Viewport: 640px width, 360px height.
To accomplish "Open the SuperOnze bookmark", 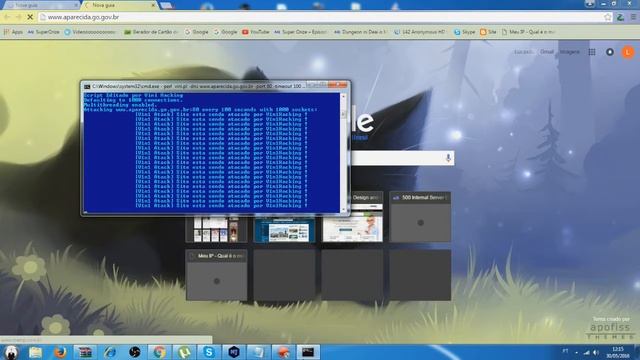I will click(x=43, y=32).
